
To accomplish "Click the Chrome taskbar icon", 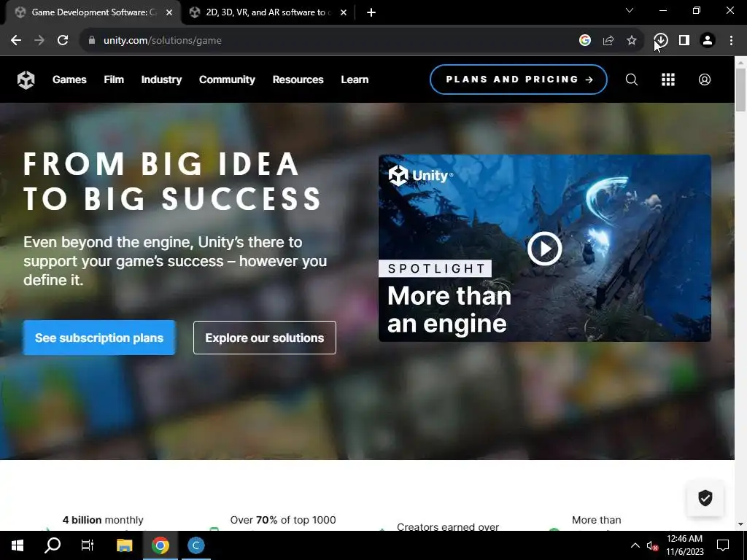I will 160,545.
